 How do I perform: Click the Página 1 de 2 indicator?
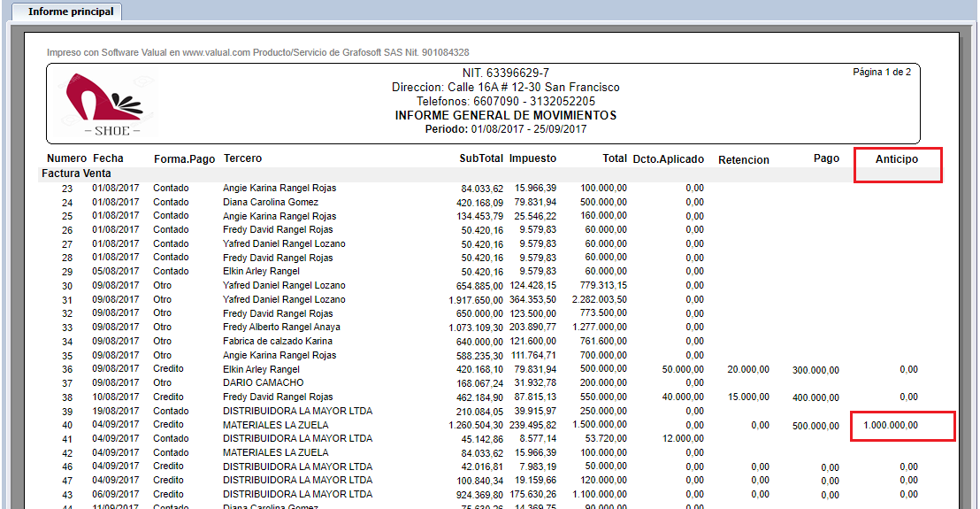(881, 72)
